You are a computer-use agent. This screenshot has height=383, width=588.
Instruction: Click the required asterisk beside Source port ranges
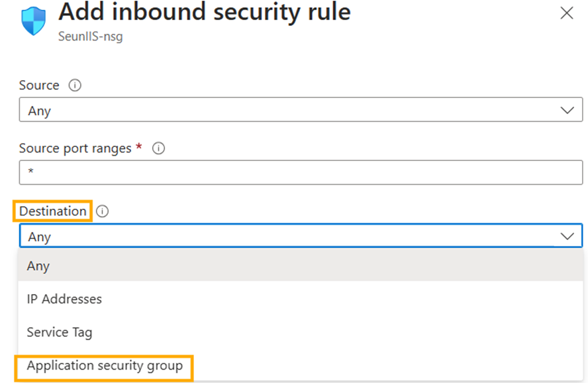click(139, 148)
